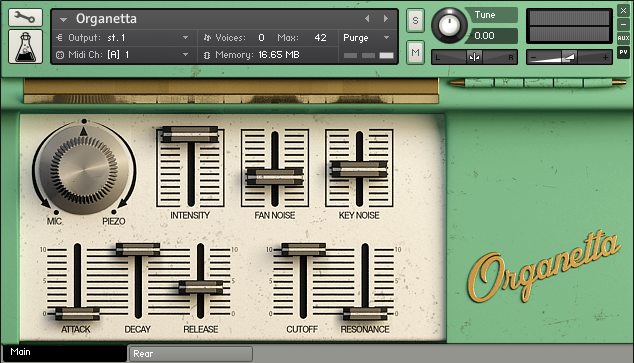The height and width of the screenshot is (363, 634).
Task: Close the Organetta instrument with X
Action: 623,11
